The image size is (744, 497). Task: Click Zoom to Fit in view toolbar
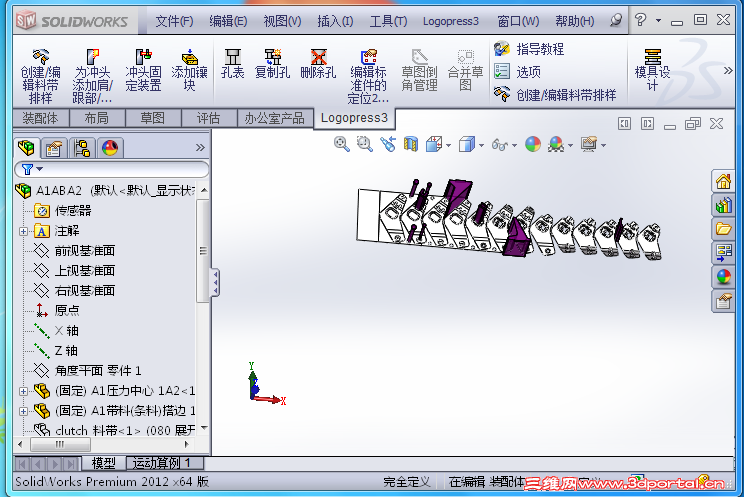[342, 144]
